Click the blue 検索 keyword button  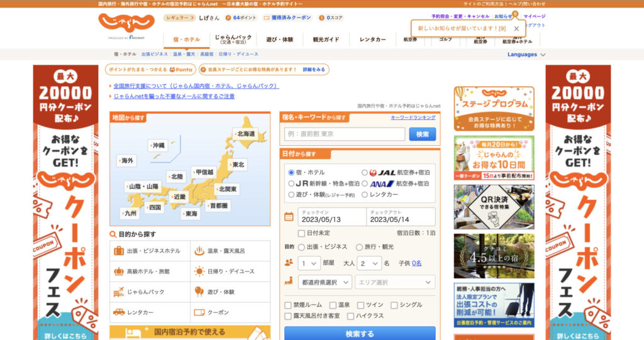click(x=422, y=134)
